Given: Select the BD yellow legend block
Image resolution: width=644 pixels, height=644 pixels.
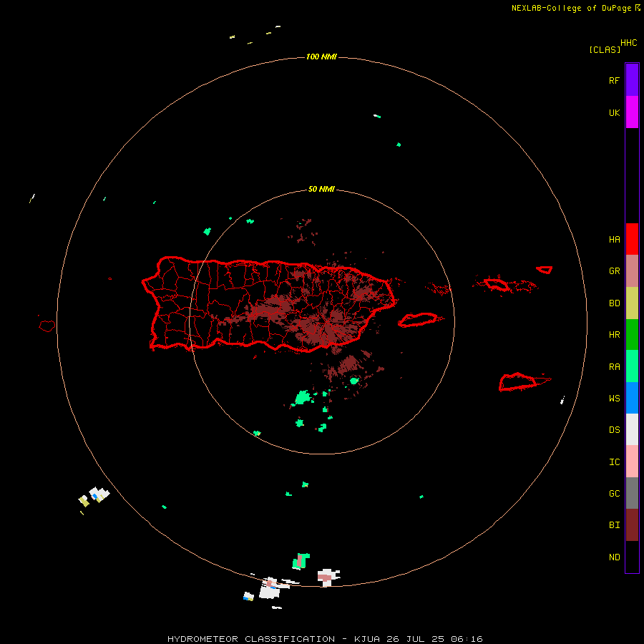Looking at the screenshot, I should [632, 303].
